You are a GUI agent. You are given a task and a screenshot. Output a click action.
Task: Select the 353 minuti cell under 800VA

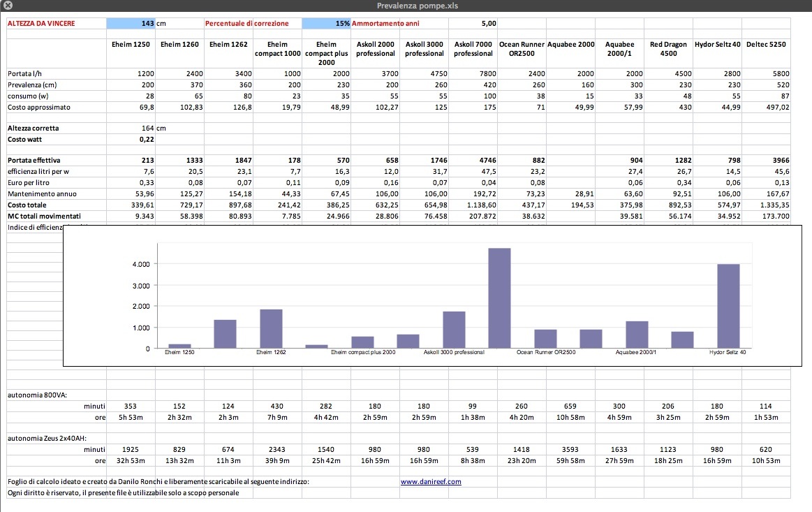[131, 407]
